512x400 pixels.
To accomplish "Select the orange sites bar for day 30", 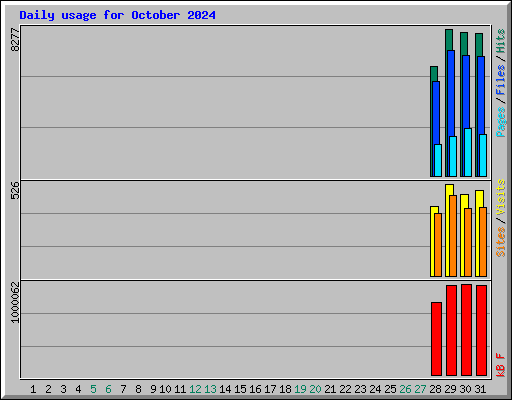I will (x=468, y=242).
